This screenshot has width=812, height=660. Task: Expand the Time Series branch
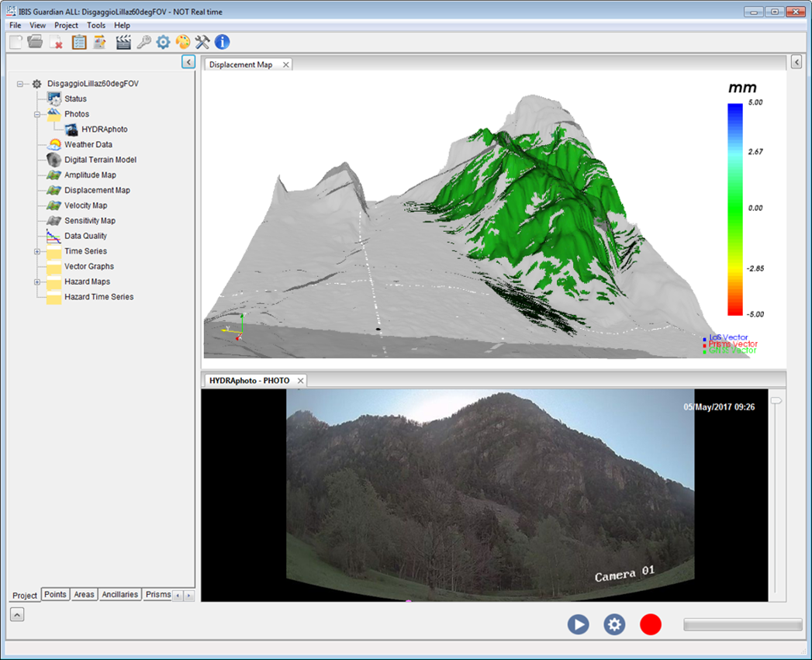click(37, 252)
